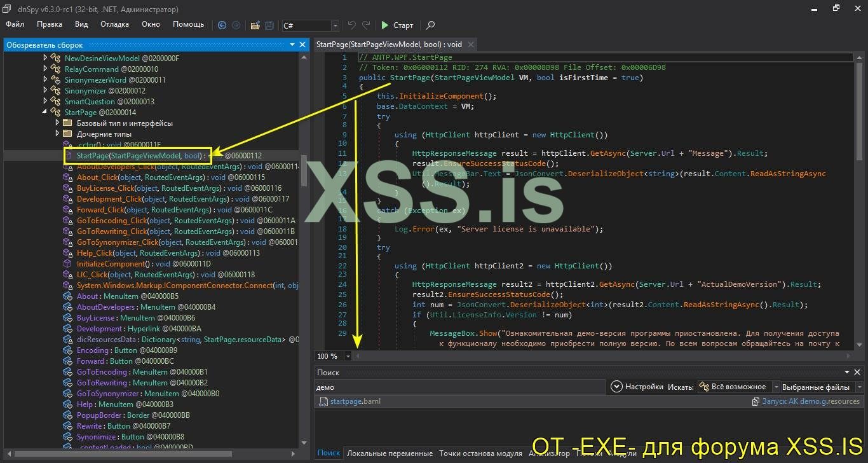The width and height of the screenshot is (868, 463).
Task: Select the GoToRewriting_Click method
Action: 186,231
